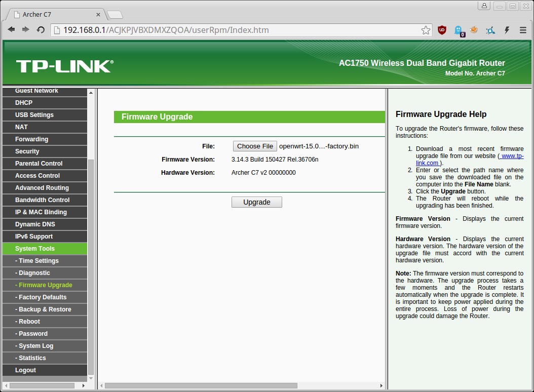Select the Firmware Upgrade submenu item
534x392 pixels.
[x=45, y=285]
